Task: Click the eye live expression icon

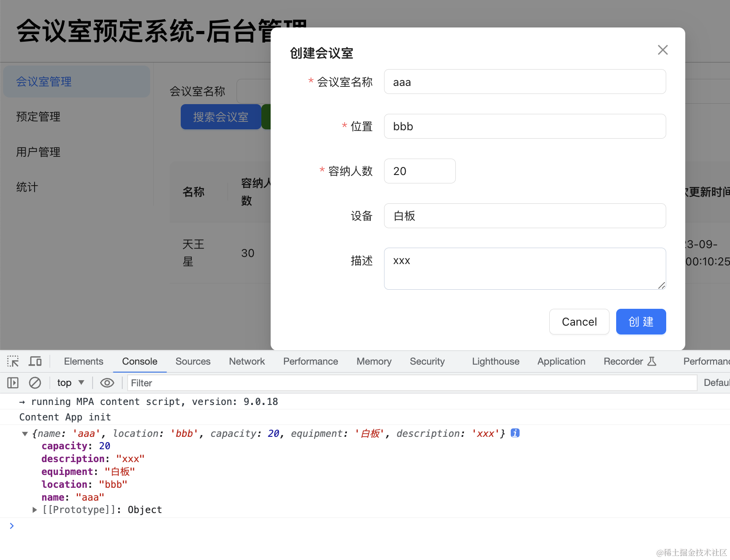Action: [107, 383]
